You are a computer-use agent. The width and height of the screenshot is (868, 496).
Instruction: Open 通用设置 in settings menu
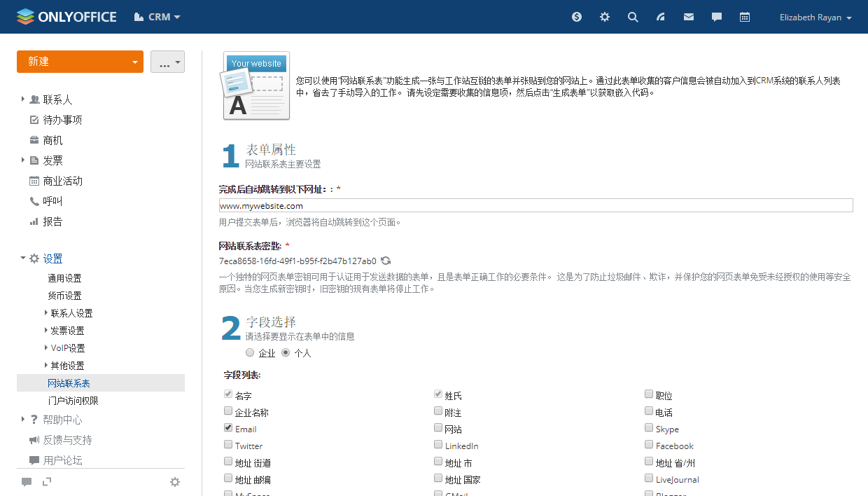click(64, 278)
